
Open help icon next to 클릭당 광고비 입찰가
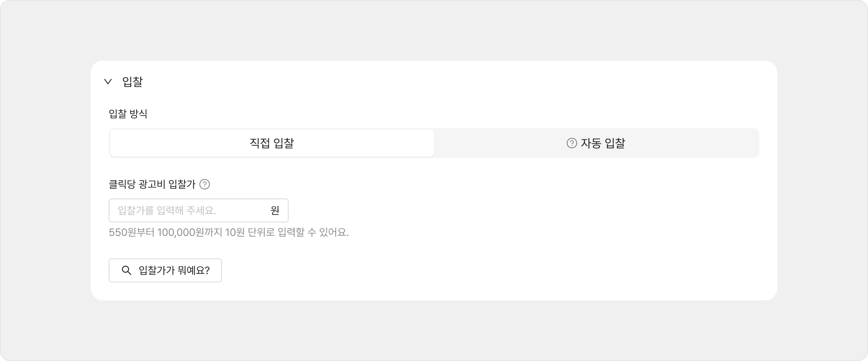coord(205,184)
